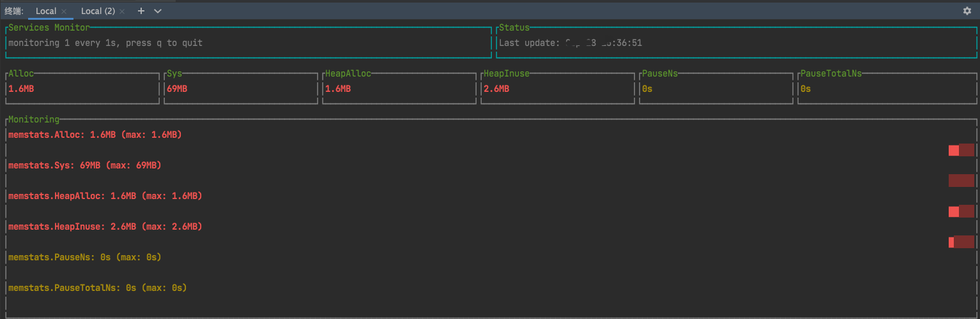Switch to the Local (2) tab
This screenshot has height=319, width=980.
pyautogui.click(x=97, y=11)
